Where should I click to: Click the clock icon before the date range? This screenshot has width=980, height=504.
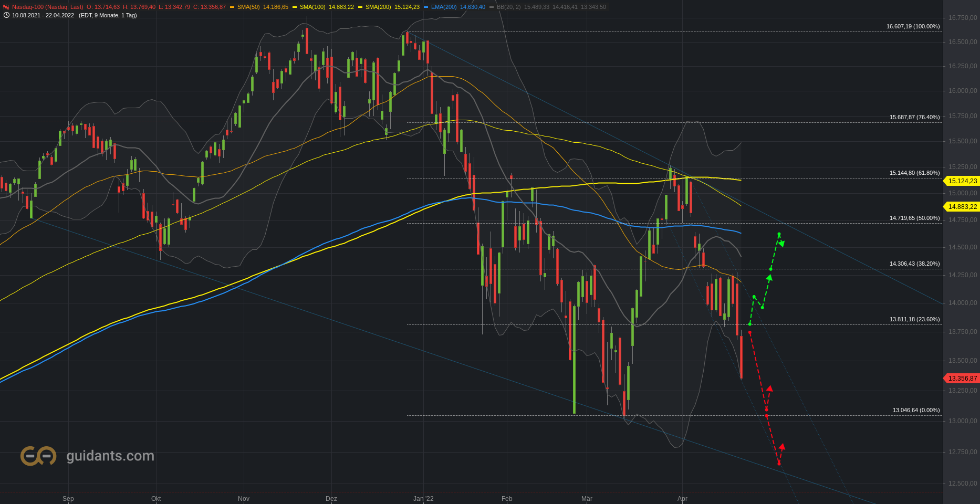[6, 15]
